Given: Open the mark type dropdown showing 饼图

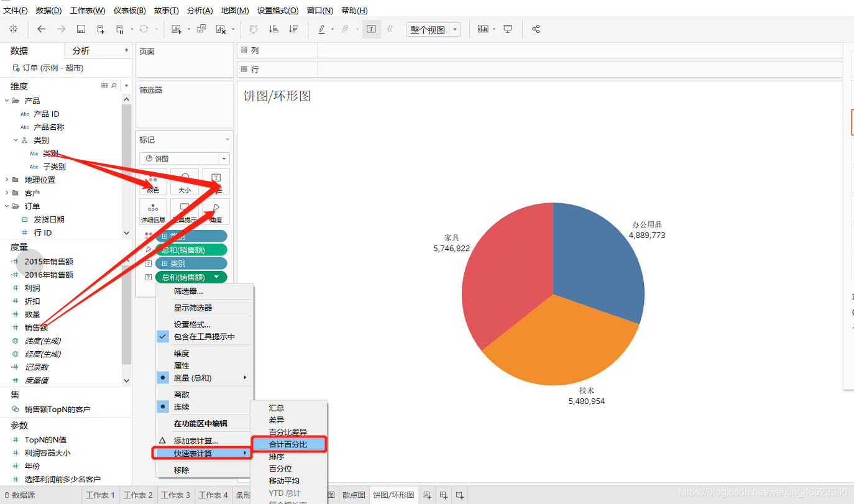Looking at the screenshot, I should (x=185, y=158).
